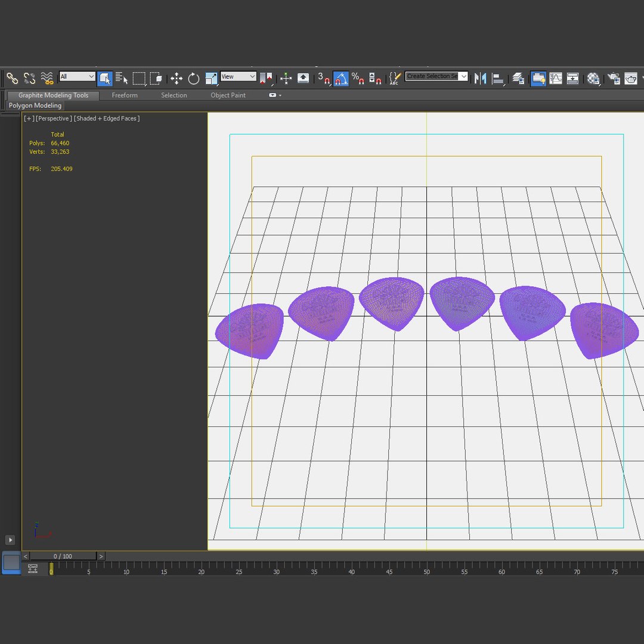Toggle the Angle Snap button
Viewport: 644px width, 644px height.
pyautogui.click(x=340, y=78)
